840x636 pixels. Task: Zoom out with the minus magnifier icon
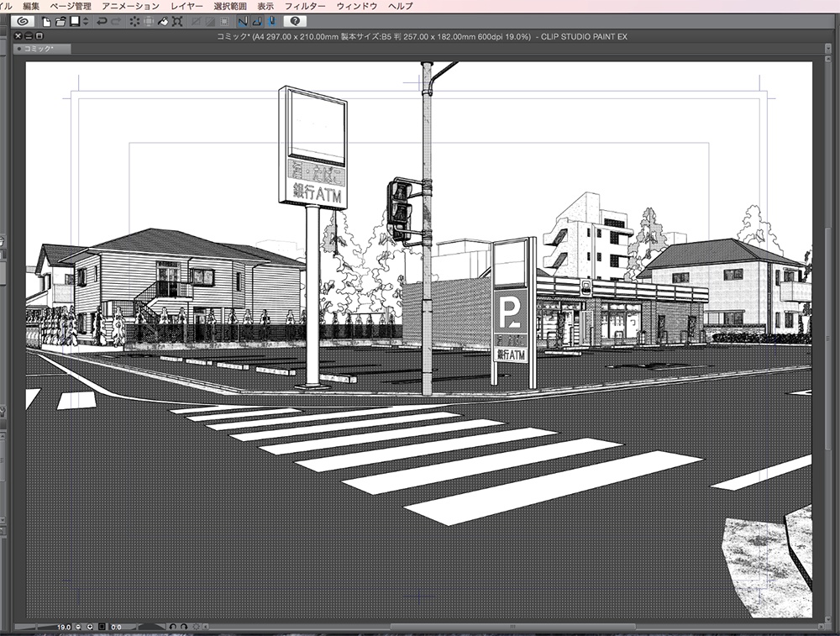pos(77,627)
